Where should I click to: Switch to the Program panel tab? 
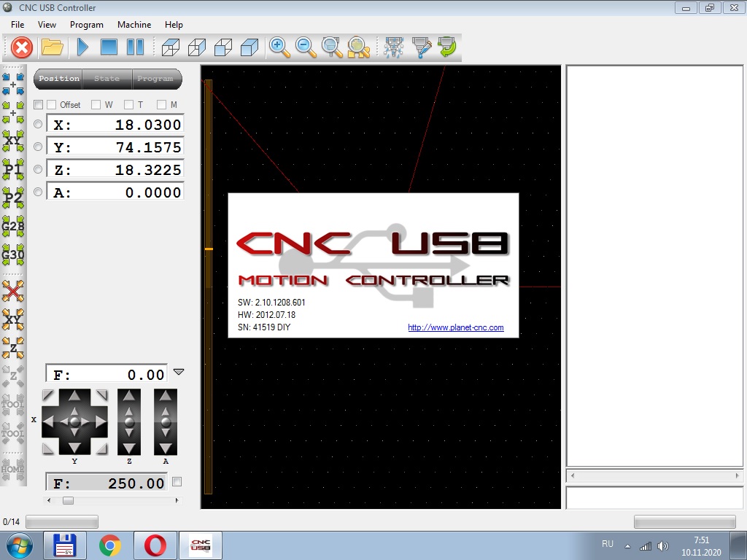155,79
